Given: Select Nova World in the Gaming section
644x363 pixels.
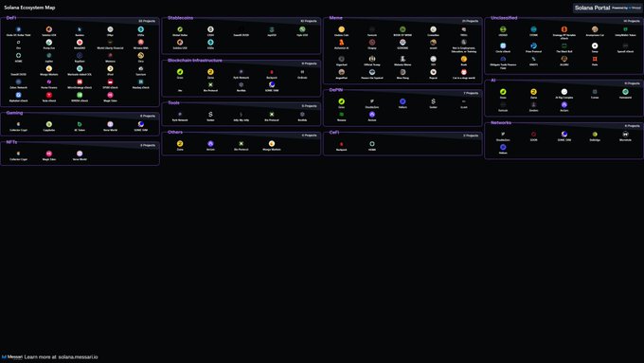Looking at the screenshot, I should tap(110, 124).
